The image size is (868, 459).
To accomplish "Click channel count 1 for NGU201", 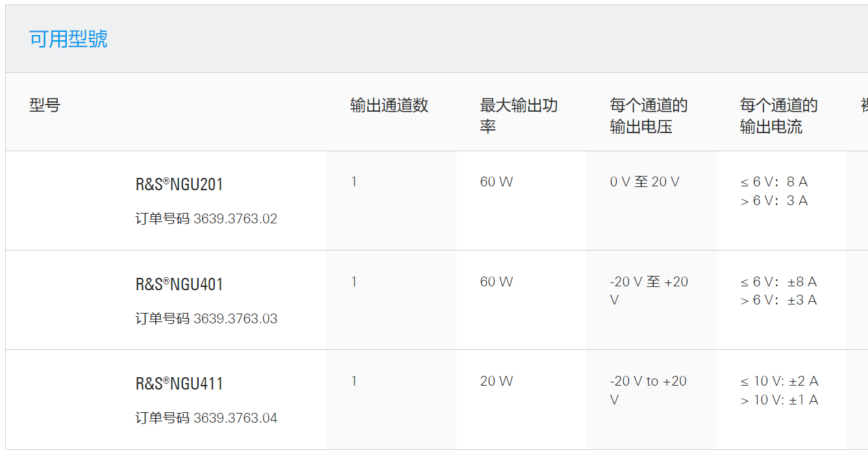I will point(354,182).
